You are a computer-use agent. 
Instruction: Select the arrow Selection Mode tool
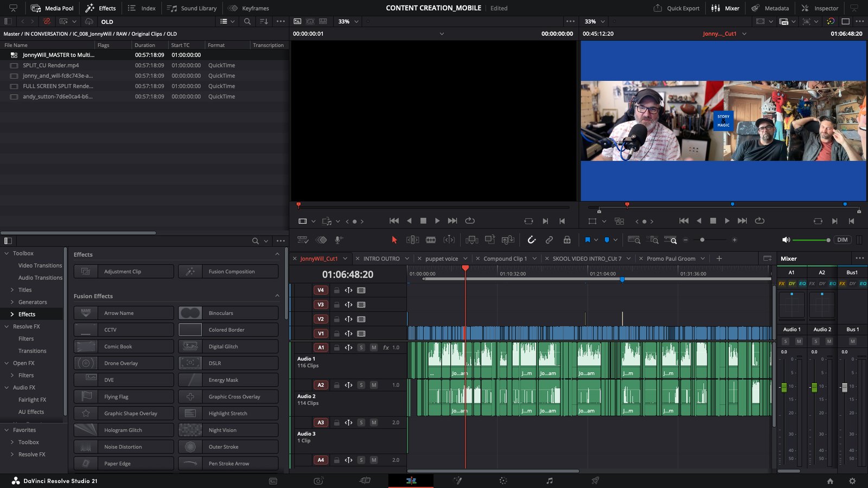tap(394, 240)
